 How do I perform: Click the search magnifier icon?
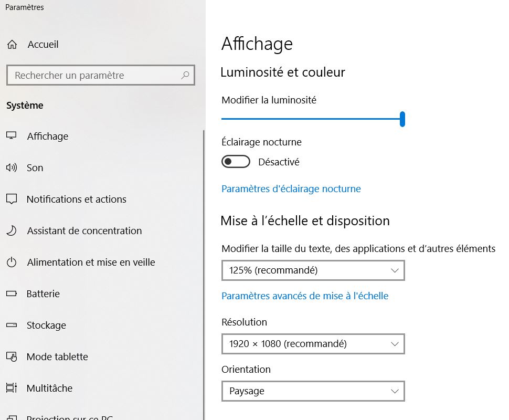(x=185, y=75)
